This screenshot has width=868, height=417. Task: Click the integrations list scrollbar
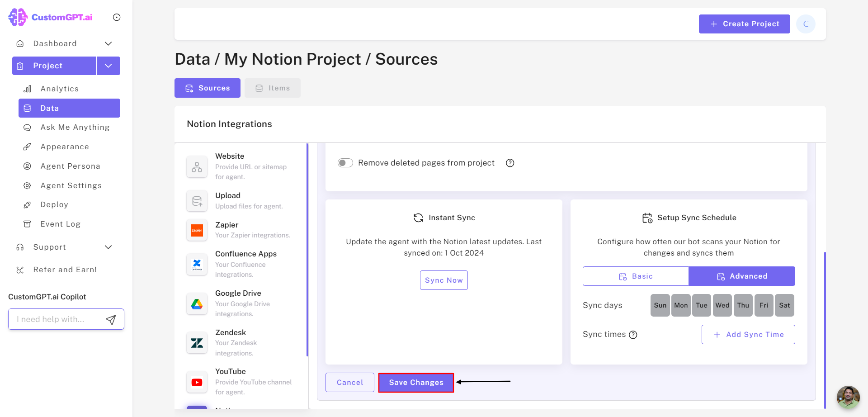point(307,250)
